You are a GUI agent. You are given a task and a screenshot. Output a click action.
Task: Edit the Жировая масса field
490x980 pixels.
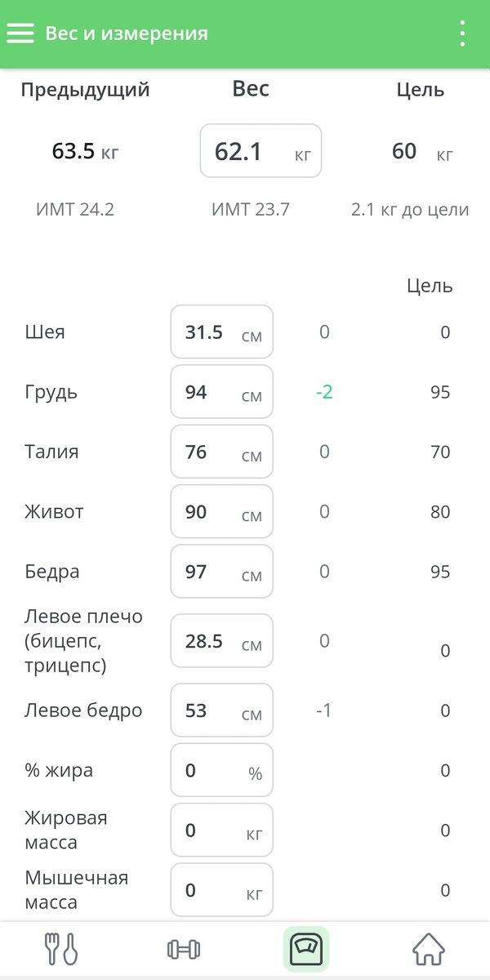[x=220, y=830]
